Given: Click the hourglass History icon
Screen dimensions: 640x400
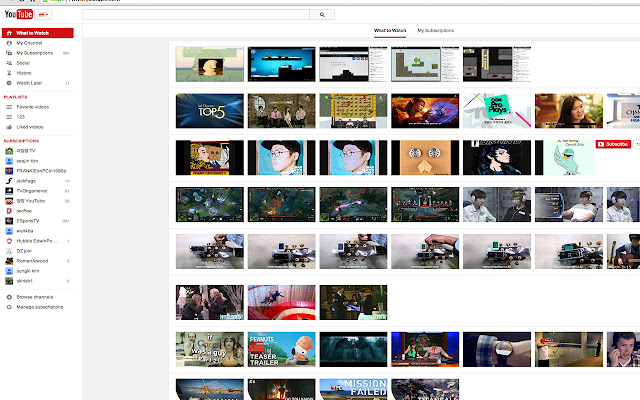Looking at the screenshot, I should coord(9,73).
